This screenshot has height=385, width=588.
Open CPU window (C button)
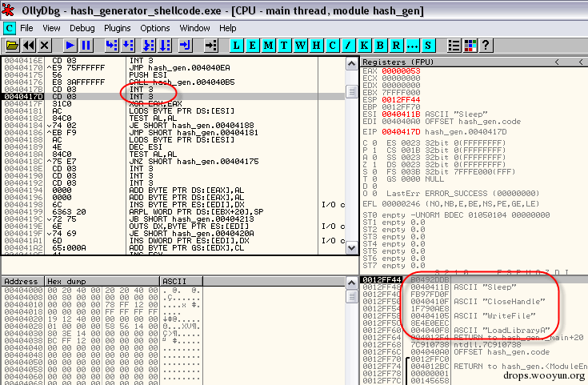(x=332, y=46)
